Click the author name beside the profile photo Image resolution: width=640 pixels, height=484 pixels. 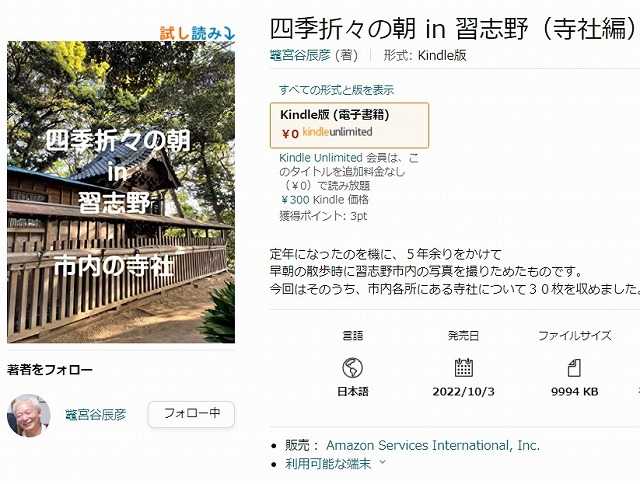96,415
